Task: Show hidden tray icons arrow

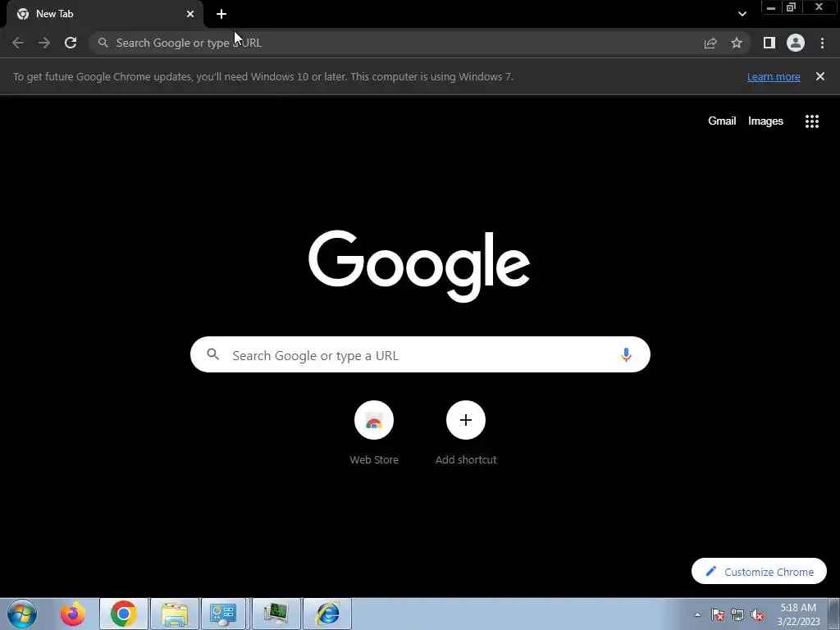Action: (697, 614)
